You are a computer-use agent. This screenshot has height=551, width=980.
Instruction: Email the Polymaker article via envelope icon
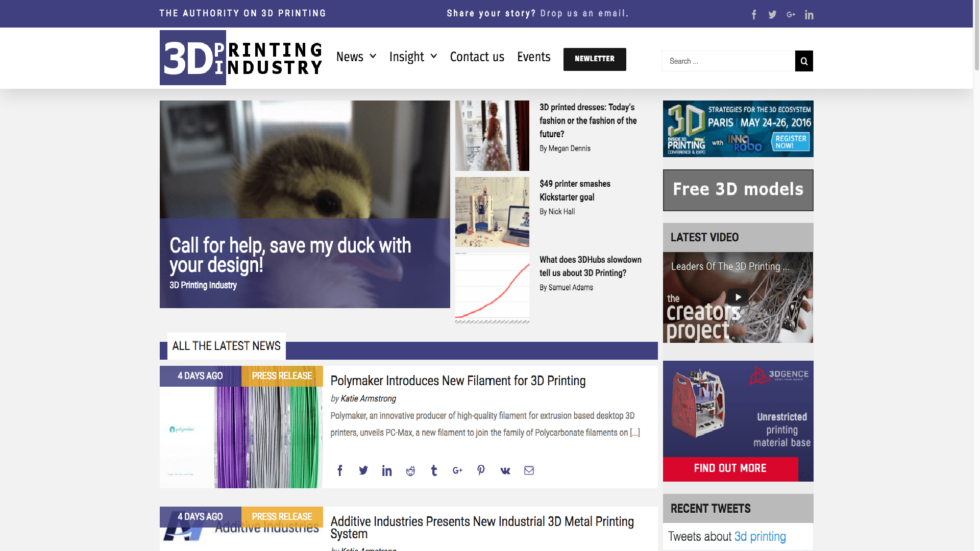coord(529,470)
